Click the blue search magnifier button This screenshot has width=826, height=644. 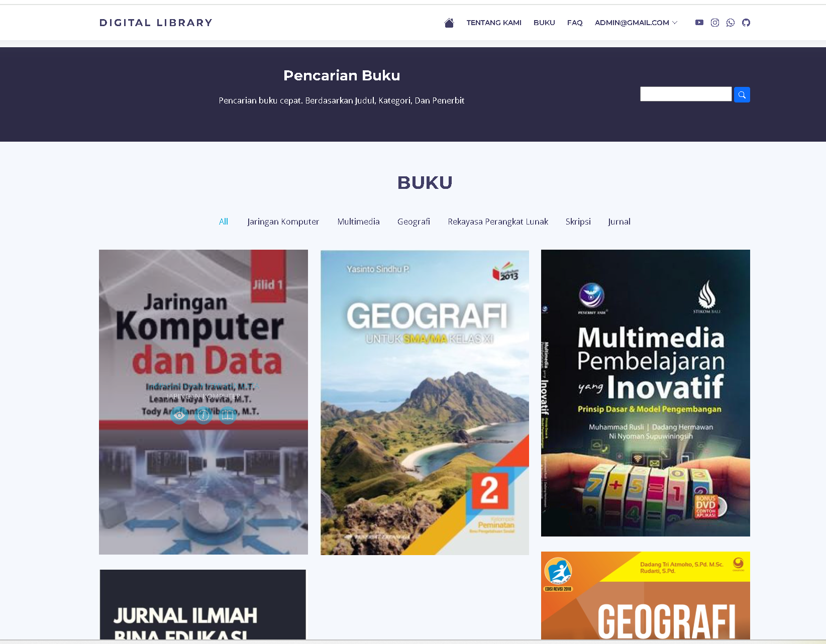(x=742, y=94)
